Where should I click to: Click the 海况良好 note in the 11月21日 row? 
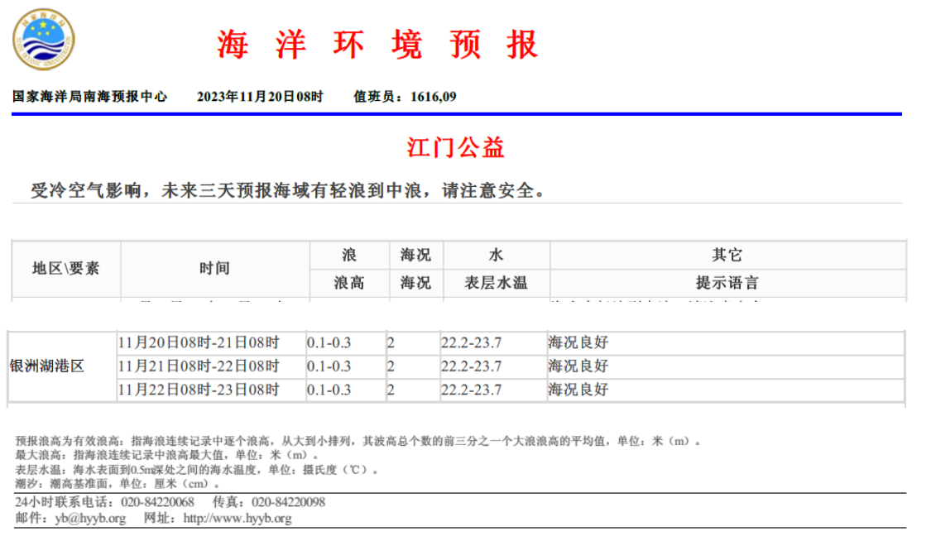point(578,366)
